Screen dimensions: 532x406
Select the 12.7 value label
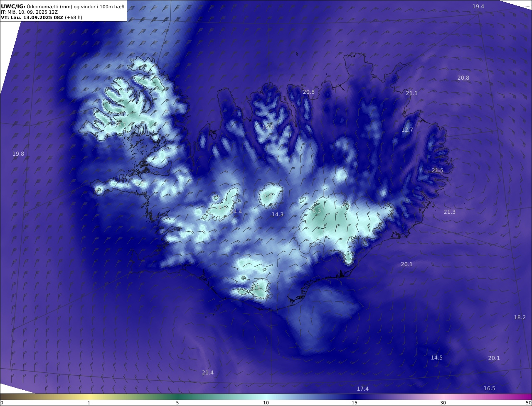[x=407, y=130]
